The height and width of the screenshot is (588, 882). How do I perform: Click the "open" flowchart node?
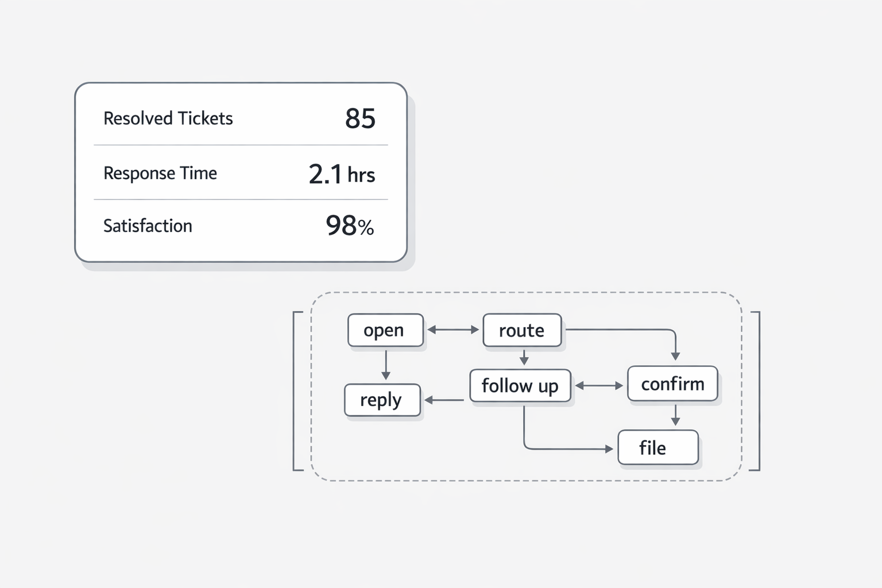[385, 330]
